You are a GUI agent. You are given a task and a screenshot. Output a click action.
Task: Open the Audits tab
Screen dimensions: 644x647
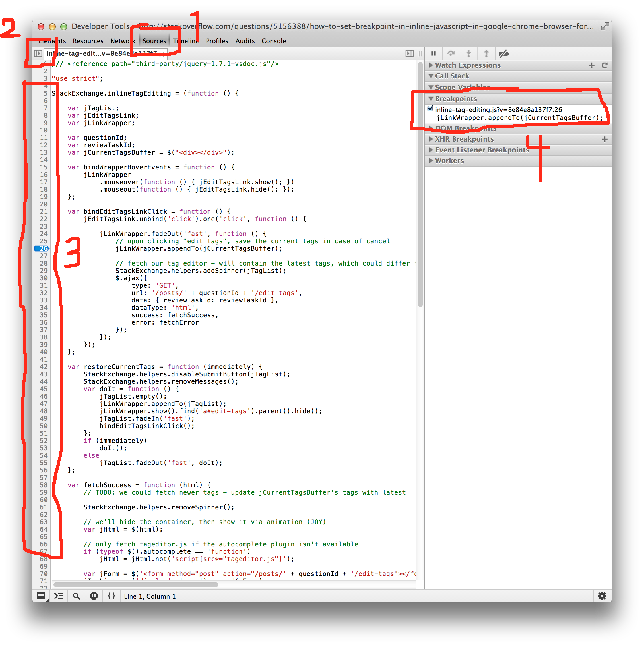click(x=245, y=41)
